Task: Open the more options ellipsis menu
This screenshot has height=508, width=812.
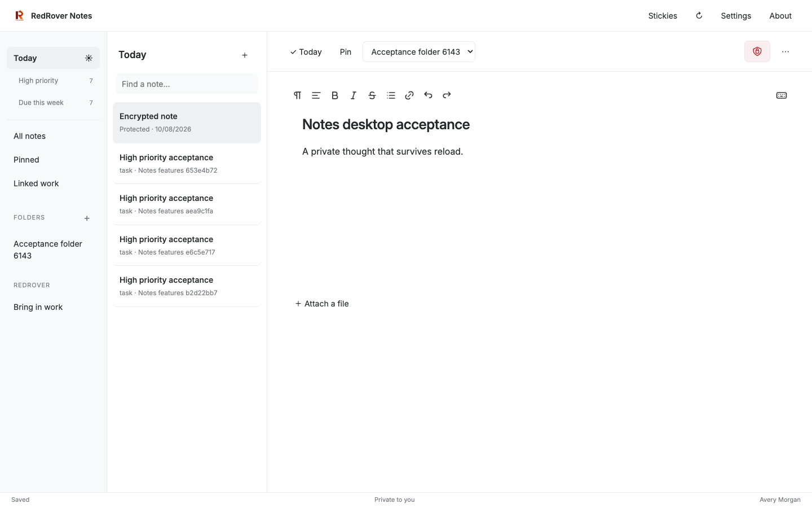Action: pyautogui.click(x=785, y=51)
